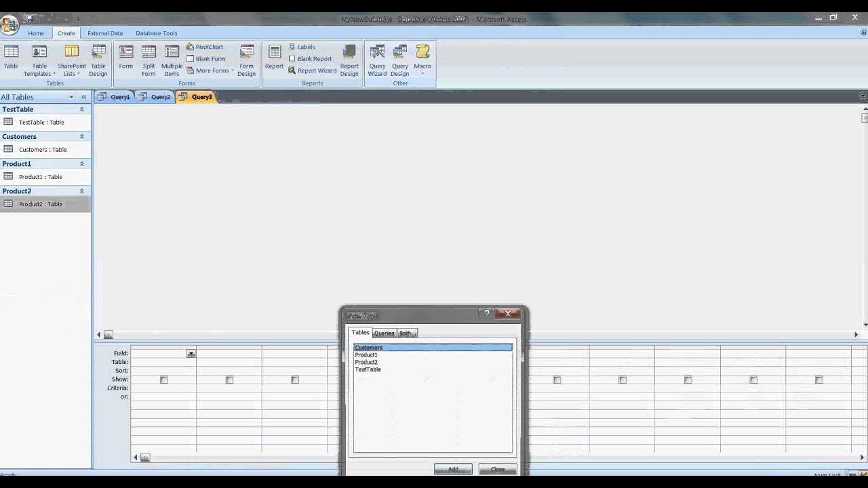This screenshot has width=868, height=488.
Task: Open the Show Table dialog help icon
Action: click(x=486, y=313)
